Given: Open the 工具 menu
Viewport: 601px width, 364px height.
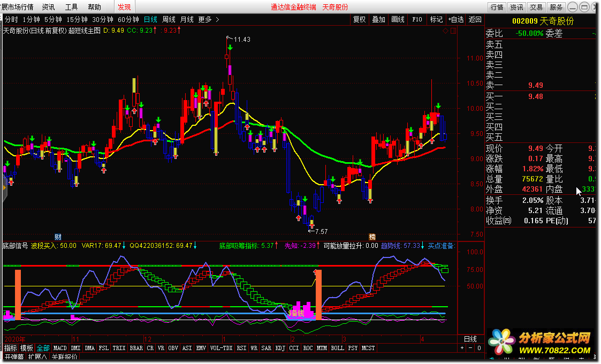Looking at the screenshot, I should [71, 7].
